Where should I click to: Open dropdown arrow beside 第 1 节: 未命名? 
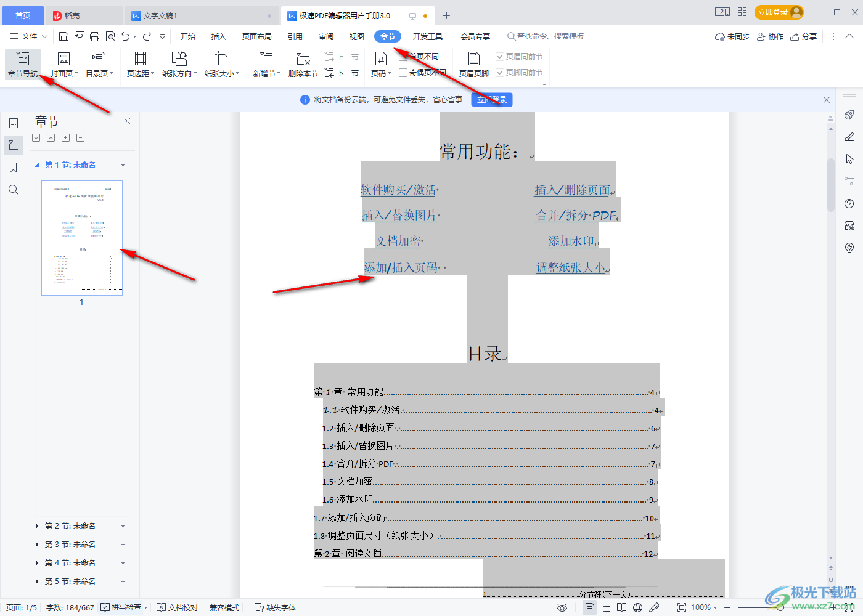(x=123, y=165)
